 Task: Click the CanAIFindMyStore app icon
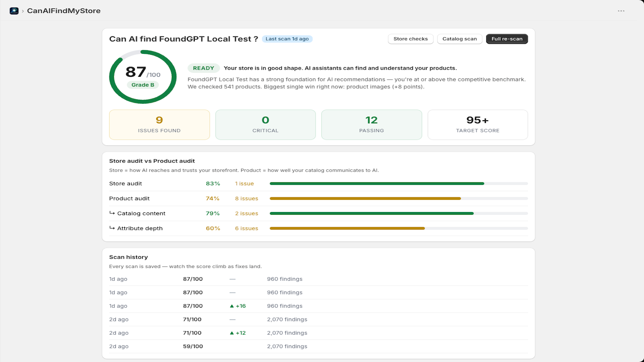coord(14,11)
